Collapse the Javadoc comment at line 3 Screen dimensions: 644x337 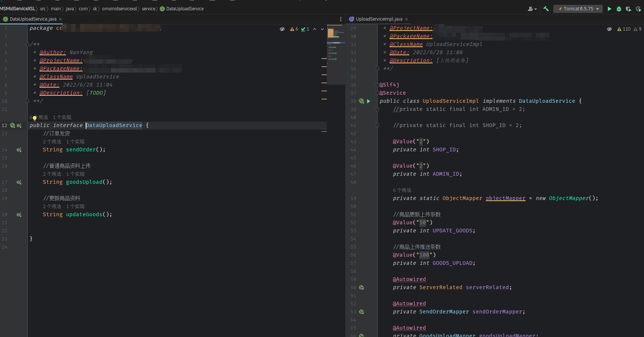[x=27, y=44]
